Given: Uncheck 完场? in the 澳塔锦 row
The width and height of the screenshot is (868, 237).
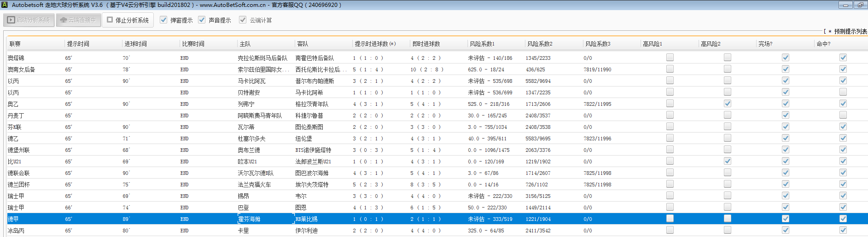Looking at the screenshot, I should [x=786, y=58].
